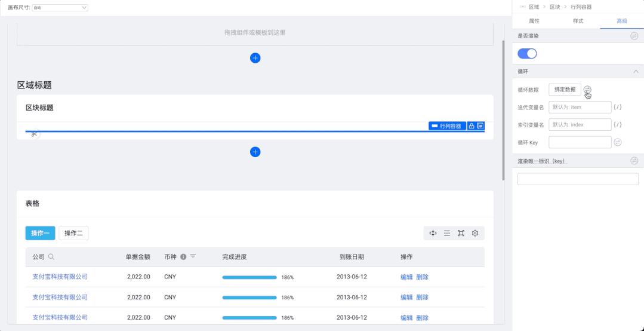Click the table row density icon
644x331 pixels.
[447, 233]
